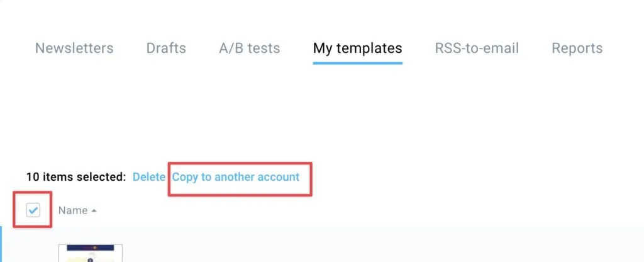Click the blue checkmark beside Name
Viewport: 644px width, 262px height.
33,210
